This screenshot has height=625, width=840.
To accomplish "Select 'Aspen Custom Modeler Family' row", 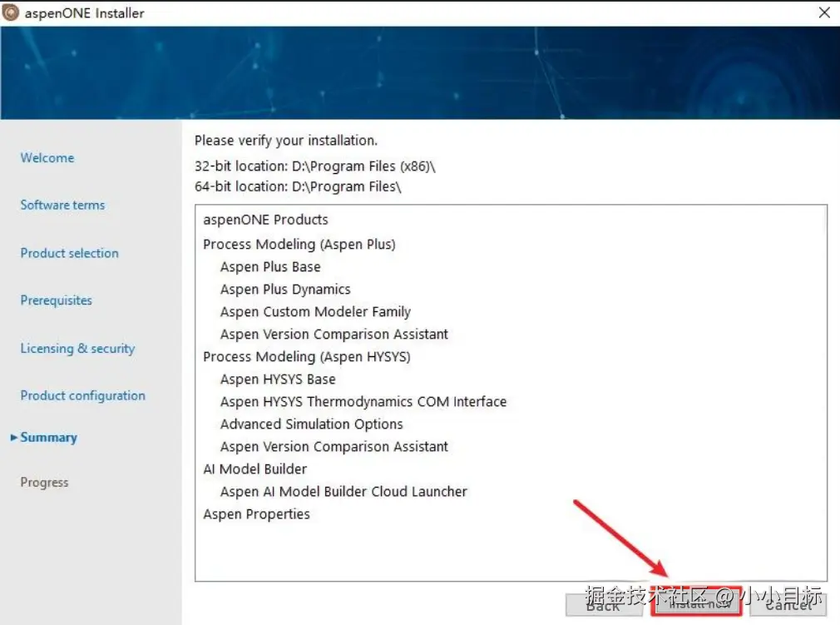I will click(x=315, y=312).
